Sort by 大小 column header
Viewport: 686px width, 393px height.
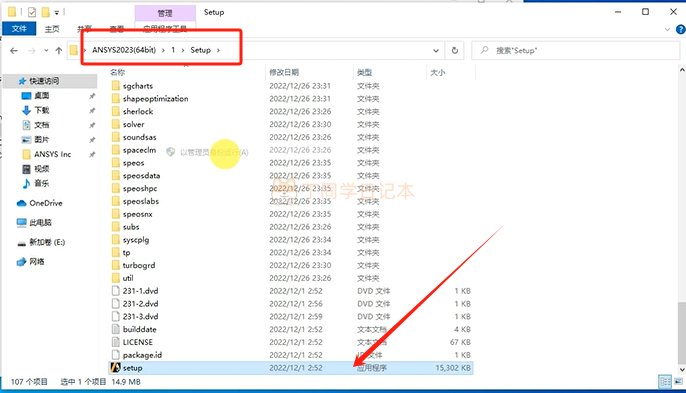click(438, 72)
